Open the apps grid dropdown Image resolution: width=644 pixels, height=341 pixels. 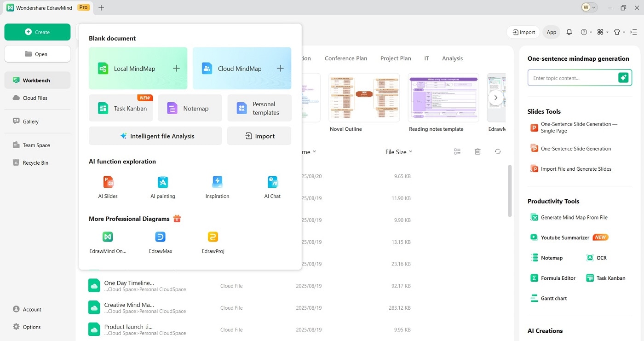602,32
